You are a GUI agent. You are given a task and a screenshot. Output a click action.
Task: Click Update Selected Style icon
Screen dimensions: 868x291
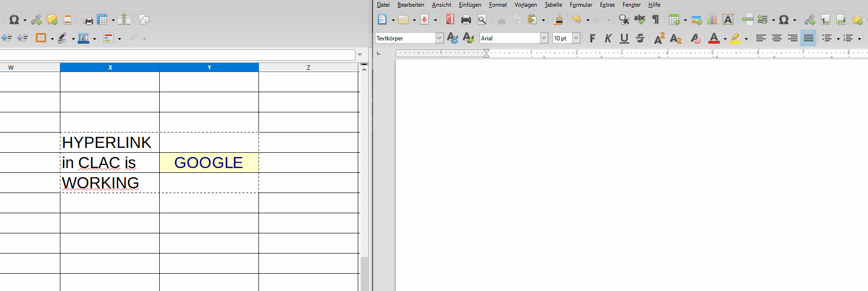pos(452,38)
